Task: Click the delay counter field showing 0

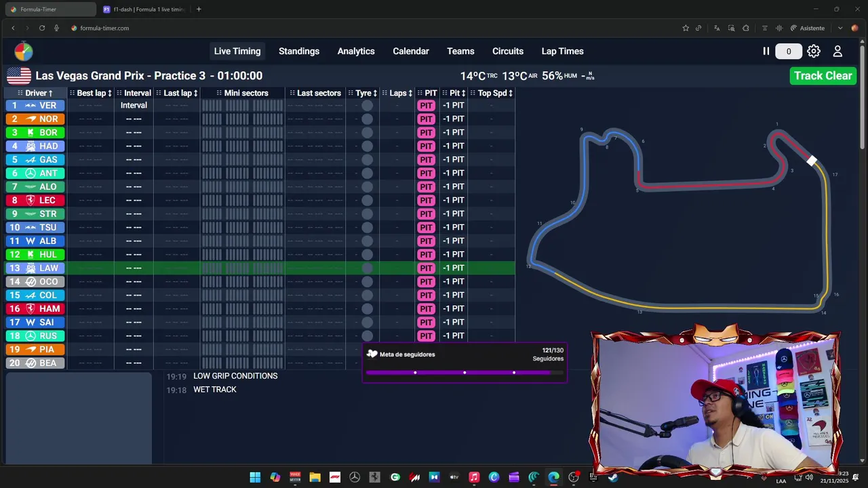Action: pyautogui.click(x=788, y=52)
